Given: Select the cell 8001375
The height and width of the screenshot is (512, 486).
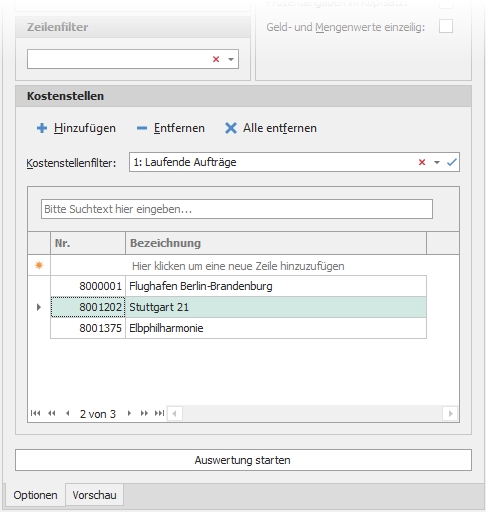Looking at the screenshot, I should pos(88,328).
